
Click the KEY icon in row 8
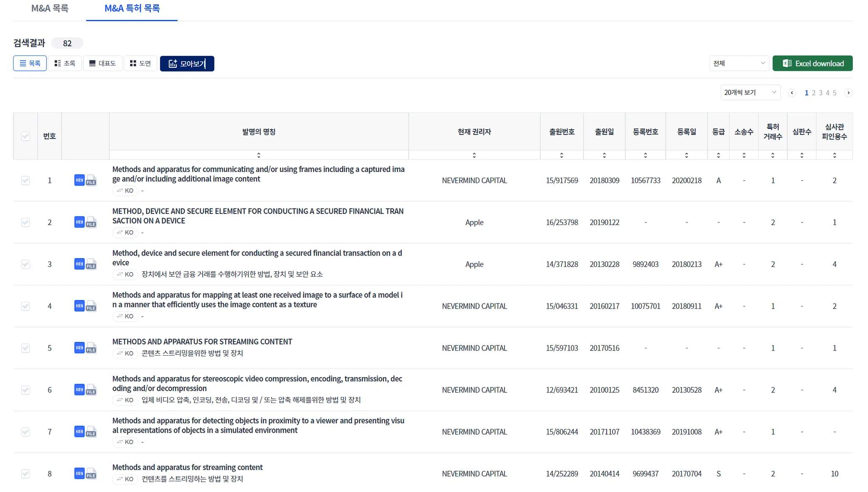[79, 473]
